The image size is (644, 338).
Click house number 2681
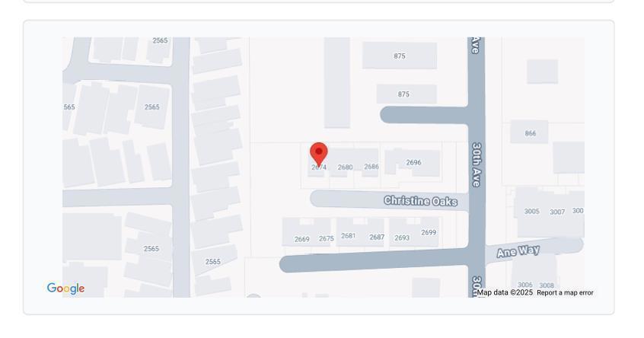pos(349,236)
